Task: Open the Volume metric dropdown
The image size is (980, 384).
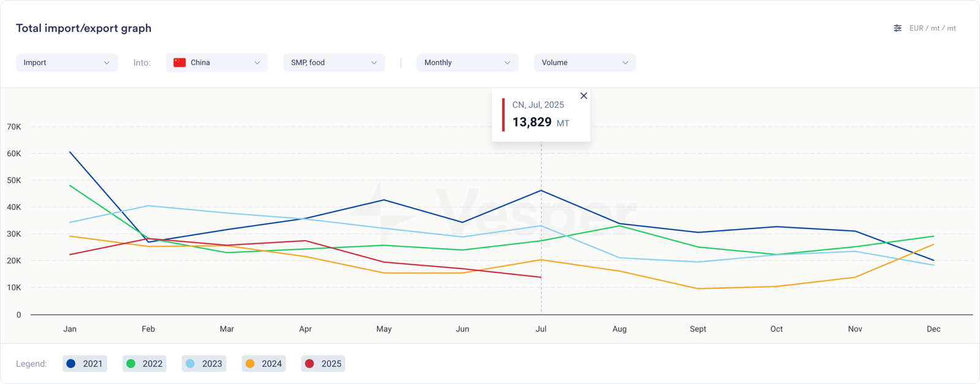Action: 585,62
